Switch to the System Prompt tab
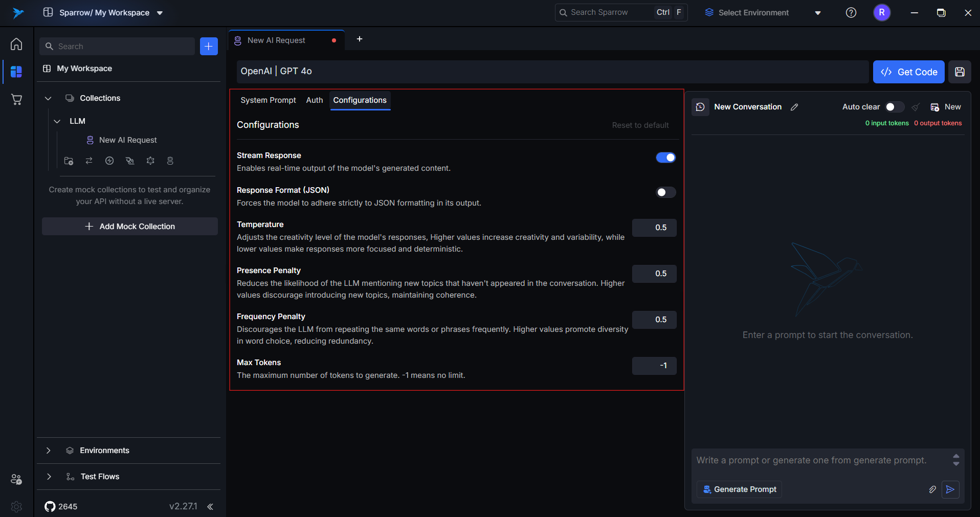 coord(268,100)
